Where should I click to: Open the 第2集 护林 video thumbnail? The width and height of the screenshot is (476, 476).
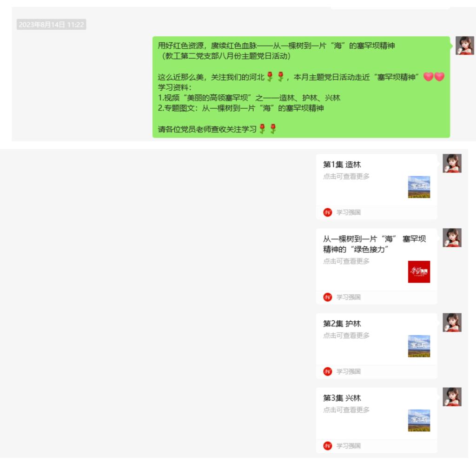pos(419,346)
